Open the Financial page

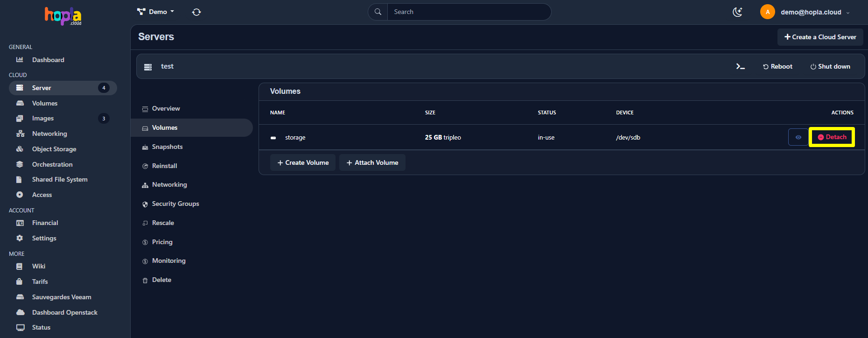45,223
